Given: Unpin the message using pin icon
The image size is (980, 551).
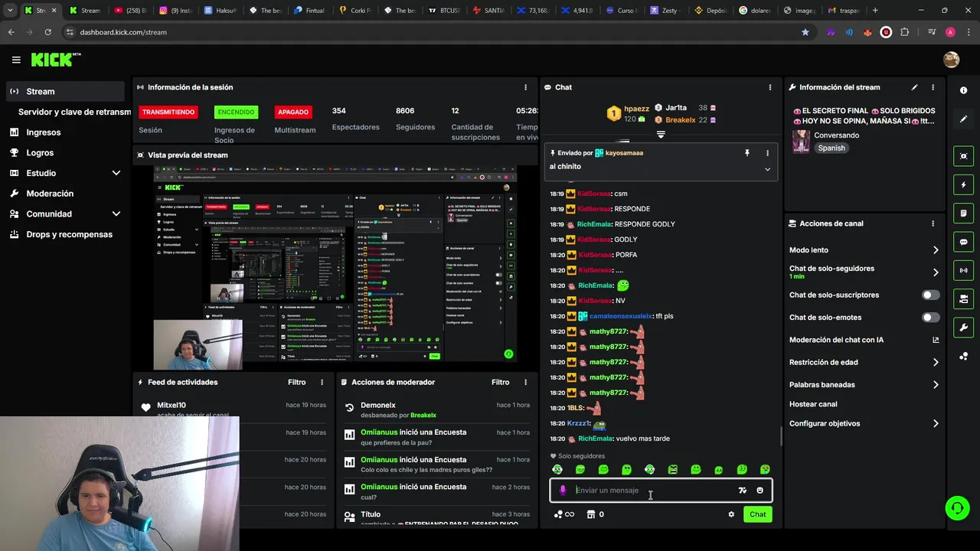Looking at the screenshot, I should (747, 153).
